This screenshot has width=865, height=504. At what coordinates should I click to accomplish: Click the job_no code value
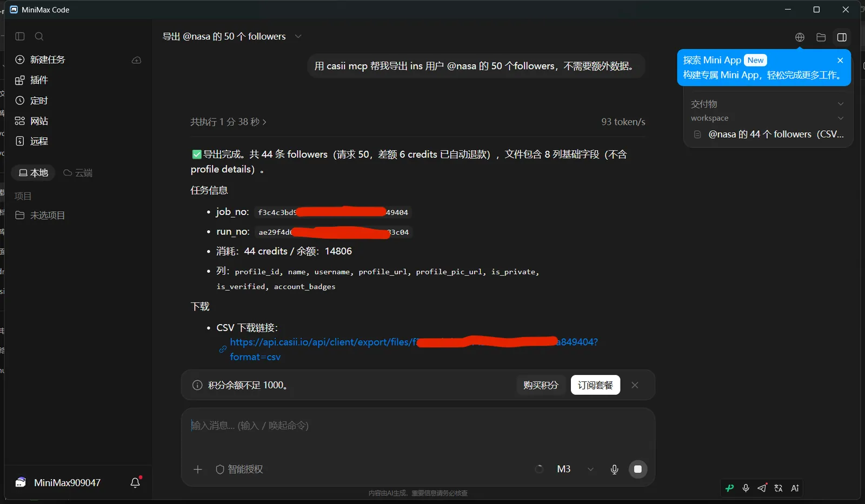[333, 212]
